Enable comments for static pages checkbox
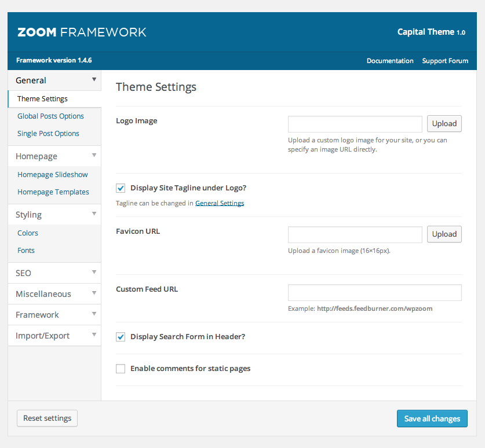485x448 pixels. pyautogui.click(x=121, y=369)
